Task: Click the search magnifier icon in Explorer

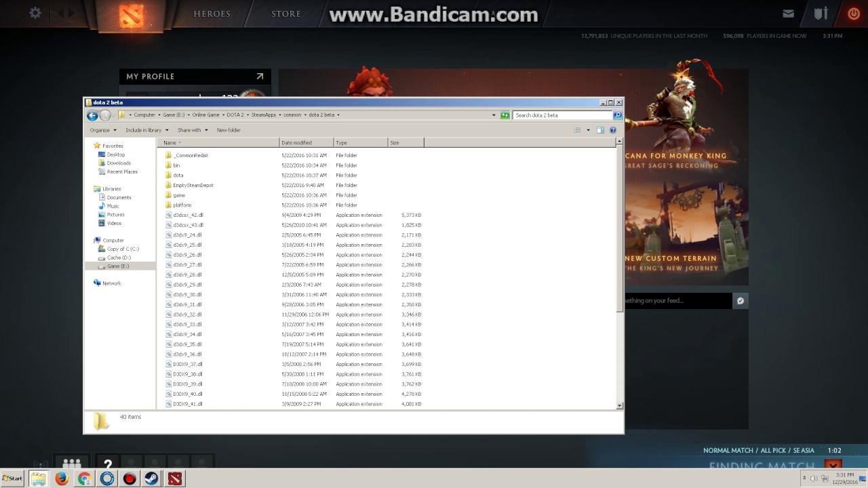Action: tap(617, 115)
